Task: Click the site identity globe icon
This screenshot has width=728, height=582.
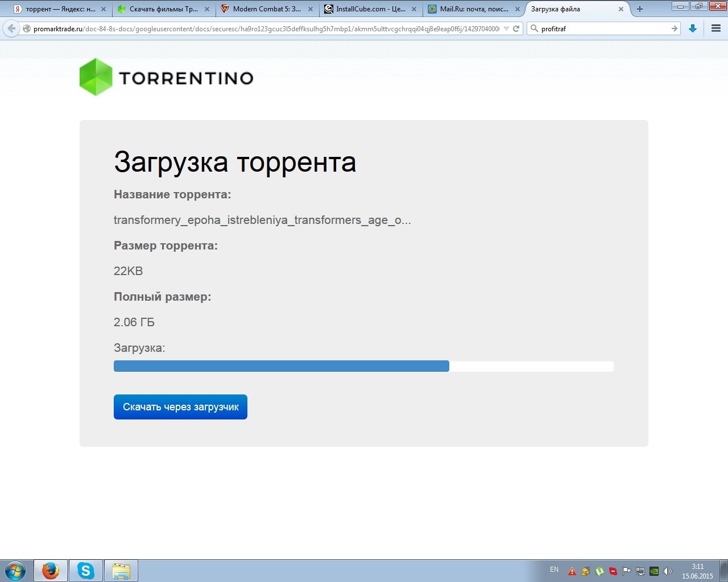Action: (27, 28)
